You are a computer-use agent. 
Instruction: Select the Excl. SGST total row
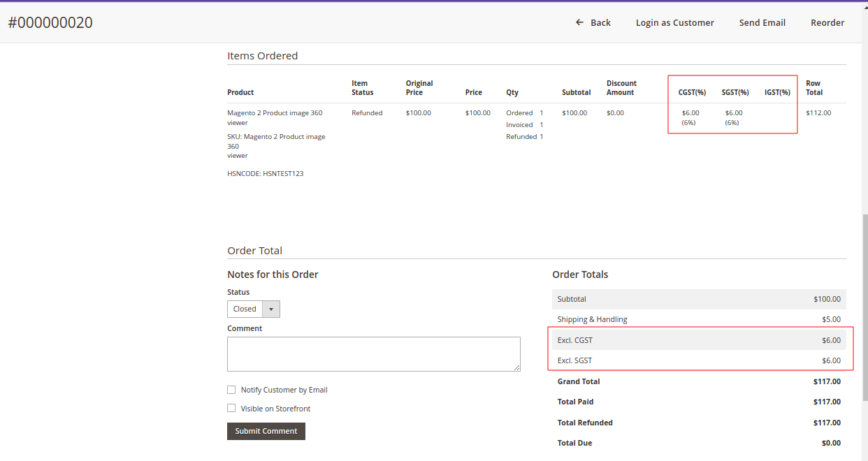(x=699, y=360)
